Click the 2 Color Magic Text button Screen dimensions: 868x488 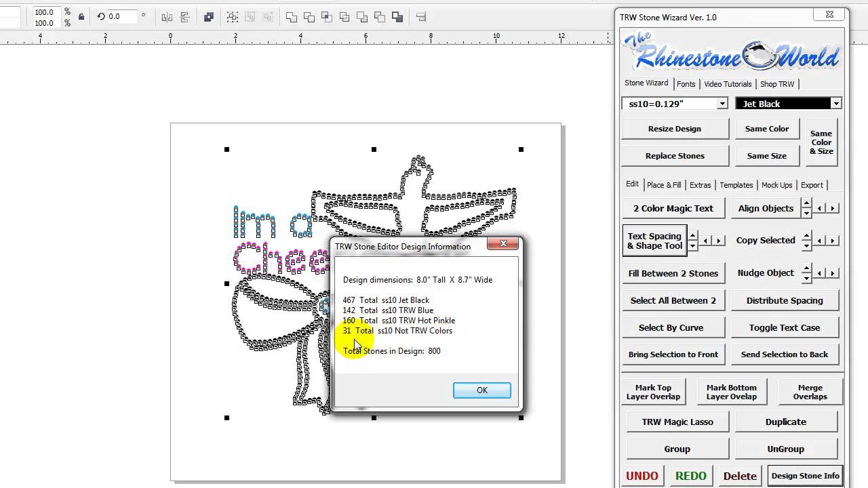click(x=673, y=208)
